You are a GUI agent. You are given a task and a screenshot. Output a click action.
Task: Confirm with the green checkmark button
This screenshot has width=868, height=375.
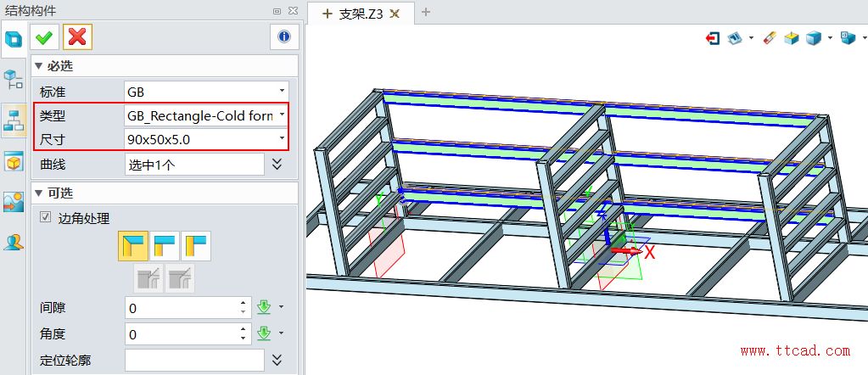click(x=44, y=37)
